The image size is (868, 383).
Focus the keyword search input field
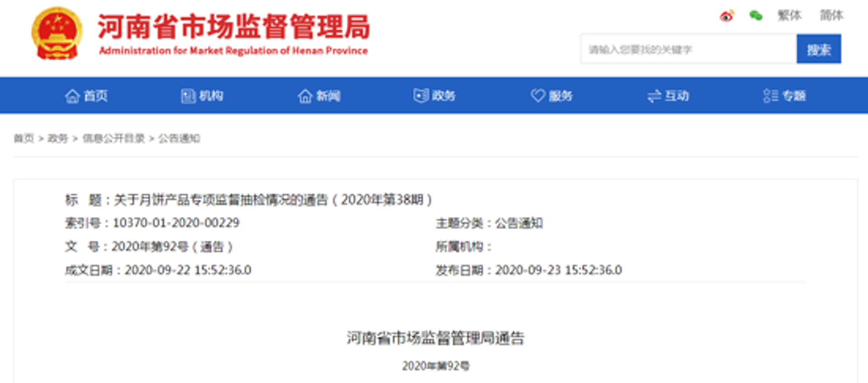689,49
